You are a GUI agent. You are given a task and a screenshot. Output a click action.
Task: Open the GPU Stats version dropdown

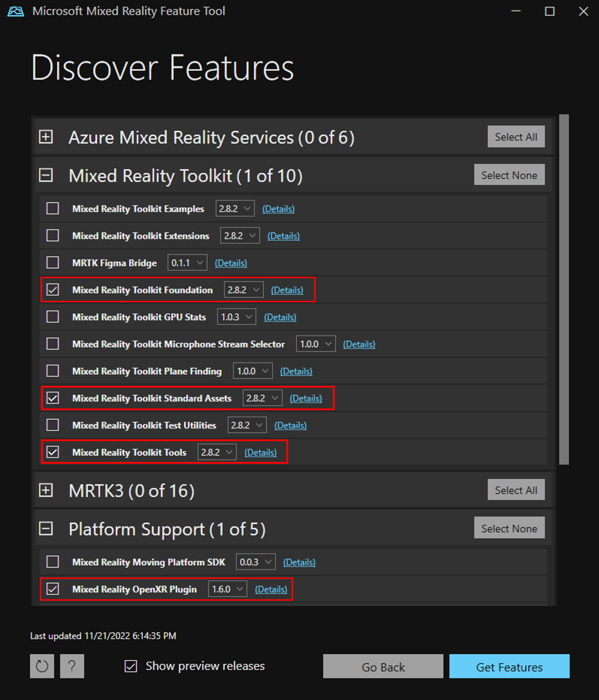(x=236, y=317)
